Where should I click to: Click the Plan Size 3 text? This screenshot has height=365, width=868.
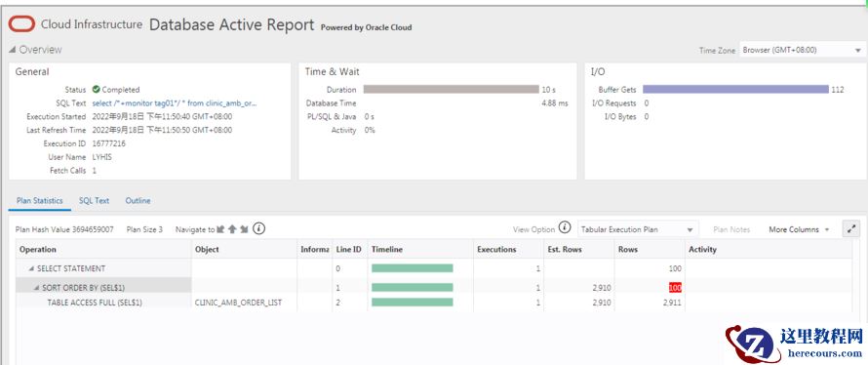(144, 229)
